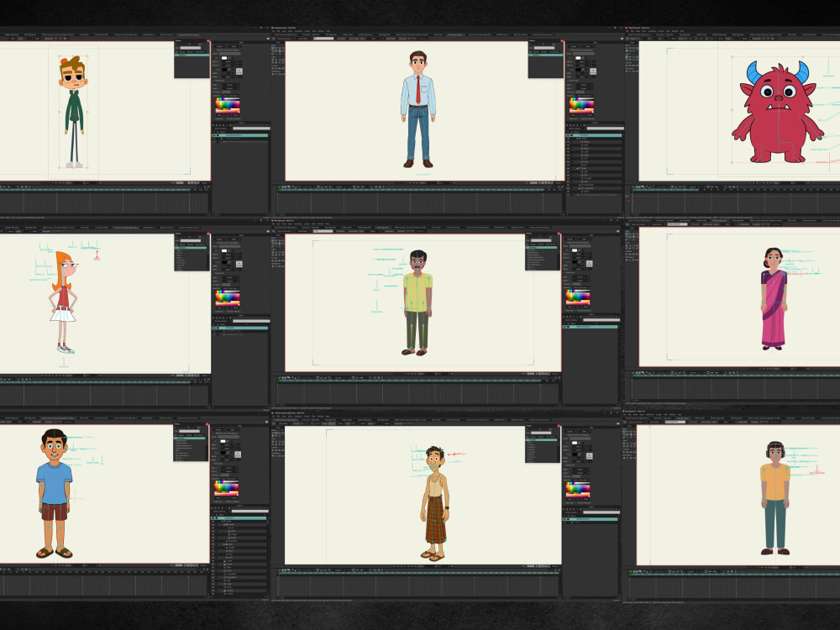Pick a color from spectrum in yellow-shirt man window
Viewport: 840px width, 630px height.
click(578, 297)
